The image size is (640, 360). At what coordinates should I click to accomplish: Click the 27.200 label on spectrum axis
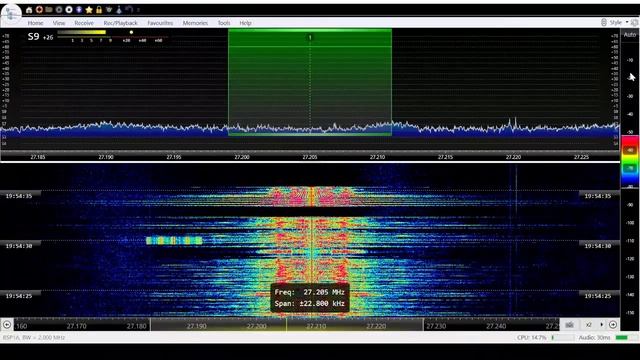[x=242, y=157]
